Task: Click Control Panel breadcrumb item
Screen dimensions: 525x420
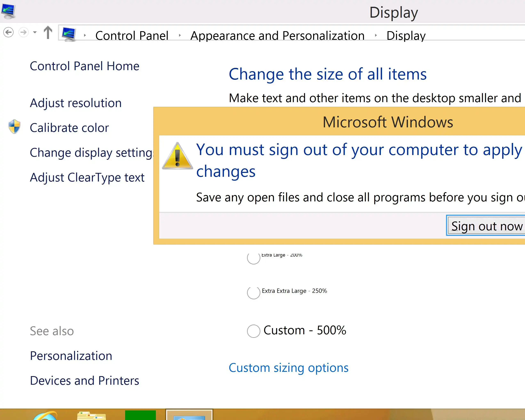Action: click(x=132, y=36)
